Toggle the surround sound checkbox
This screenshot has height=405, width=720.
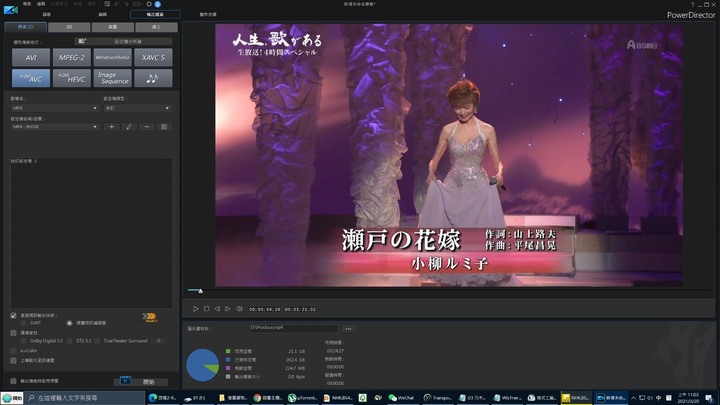[13, 333]
